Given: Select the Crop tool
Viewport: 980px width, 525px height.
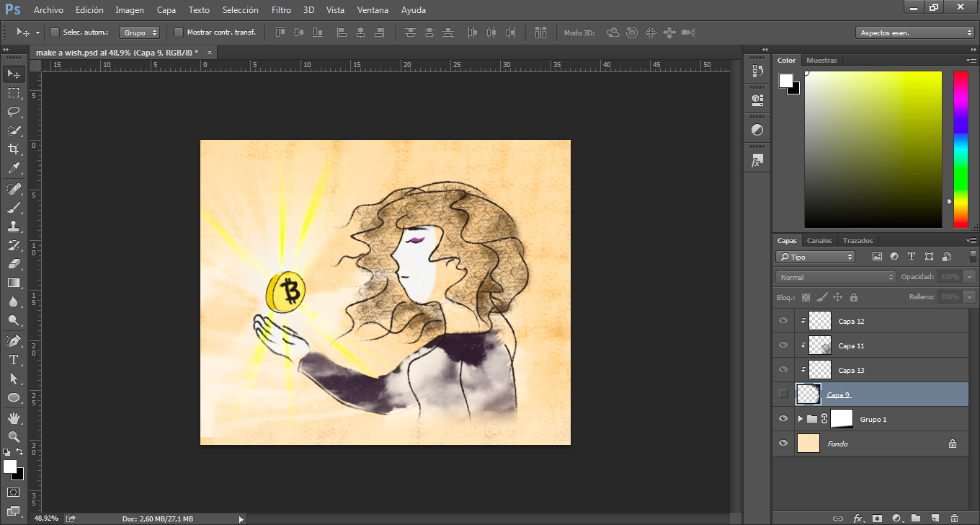Looking at the screenshot, I should pyautogui.click(x=14, y=149).
